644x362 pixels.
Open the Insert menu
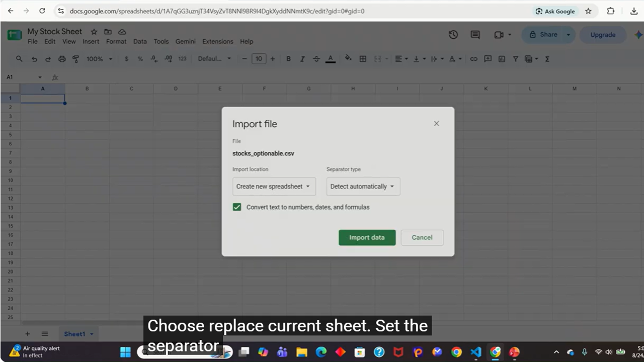[91, 42]
